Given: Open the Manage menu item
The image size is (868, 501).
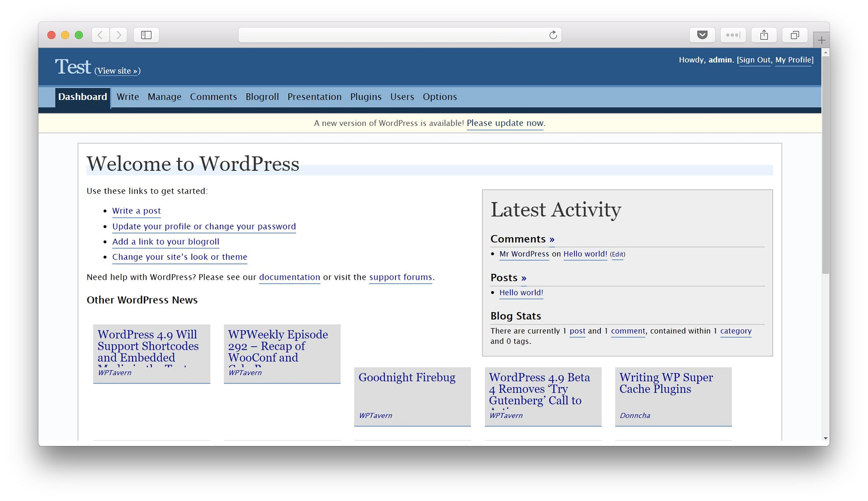Looking at the screenshot, I should 165,97.
